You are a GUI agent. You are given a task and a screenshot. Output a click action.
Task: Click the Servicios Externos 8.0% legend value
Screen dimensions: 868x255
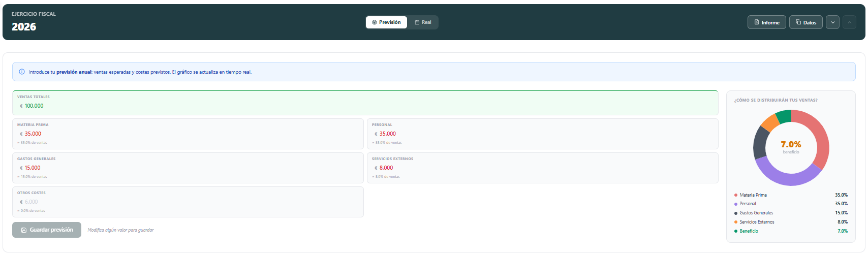[842, 222]
